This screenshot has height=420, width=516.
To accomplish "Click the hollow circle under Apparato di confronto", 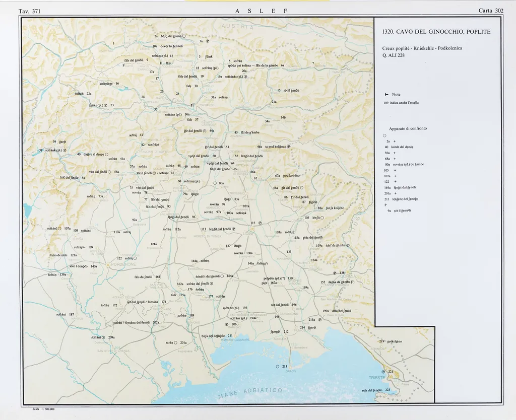I will pyautogui.click(x=384, y=135).
